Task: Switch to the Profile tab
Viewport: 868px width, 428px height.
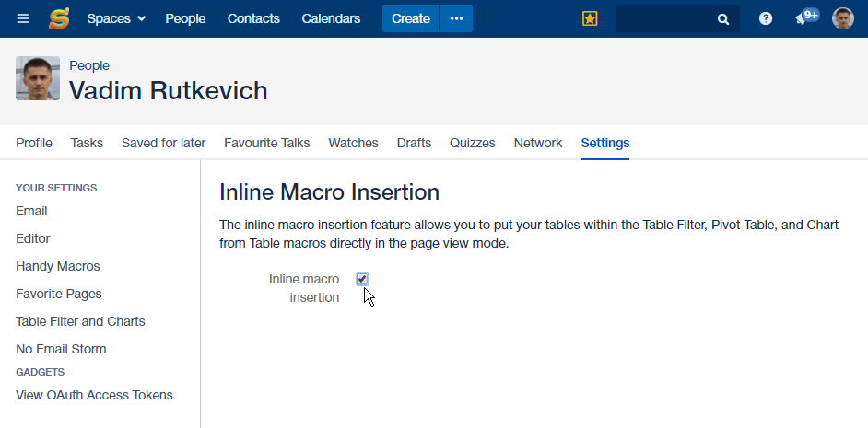Action: pyautogui.click(x=34, y=143)
